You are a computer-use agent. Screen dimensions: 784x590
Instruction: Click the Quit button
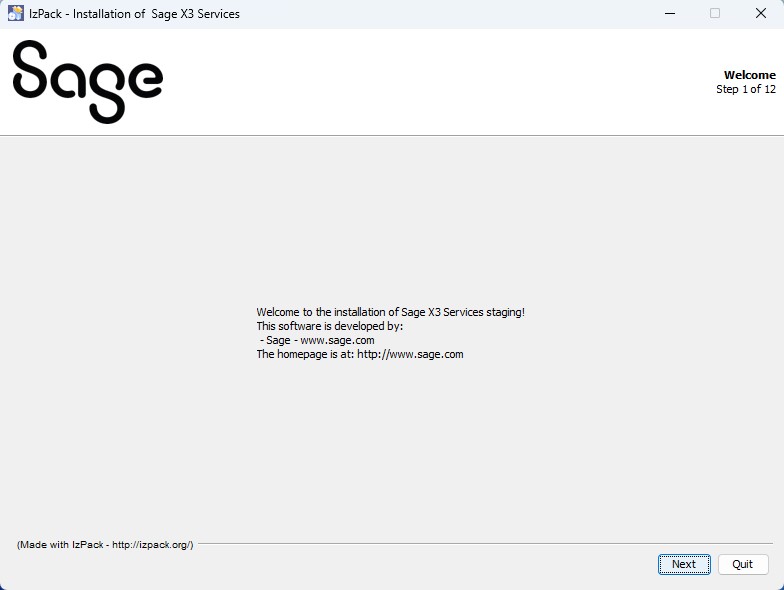tap(743, 564)
